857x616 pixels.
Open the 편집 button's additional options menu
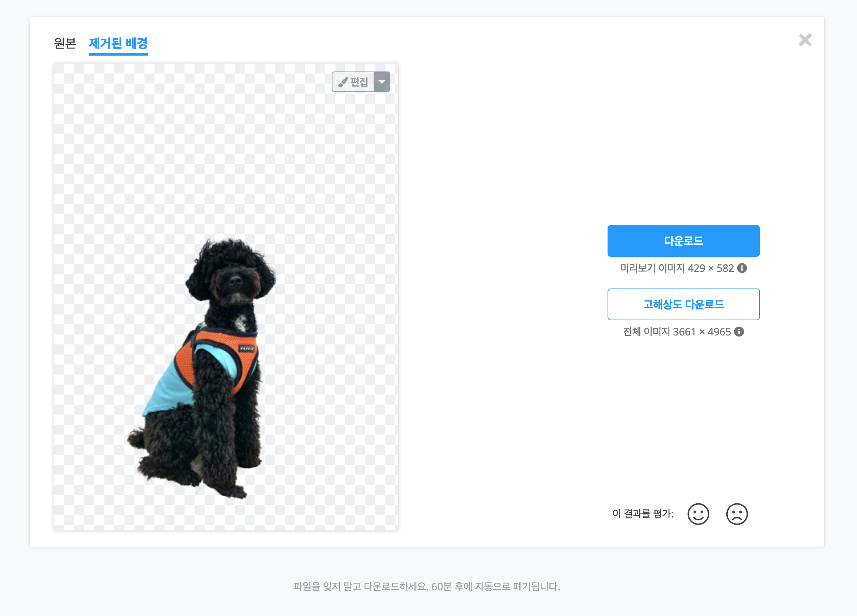[x=382, y=82]
